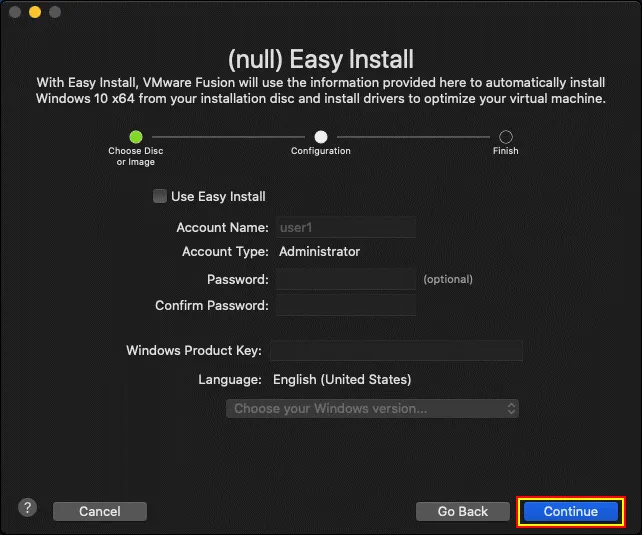Select the Configuration step label
This screenshot has height=535, width=642.
tap(321, 151)
